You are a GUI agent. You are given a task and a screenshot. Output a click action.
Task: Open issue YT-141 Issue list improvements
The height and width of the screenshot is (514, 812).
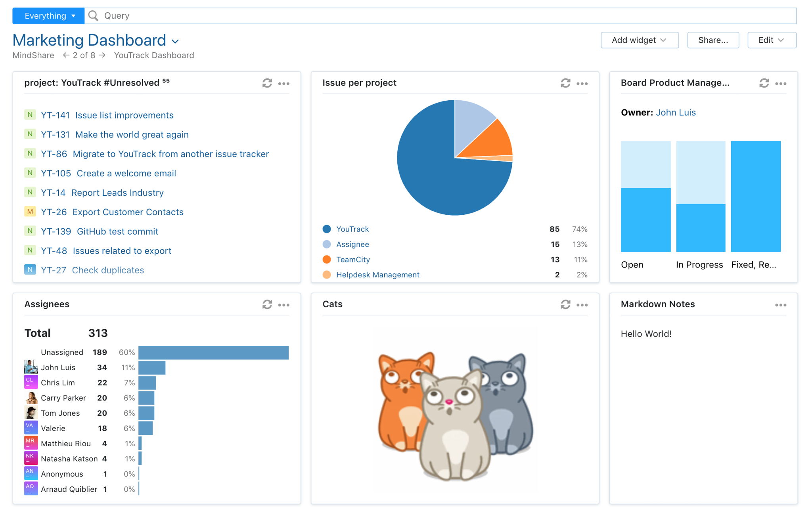(x=107, y=115)
